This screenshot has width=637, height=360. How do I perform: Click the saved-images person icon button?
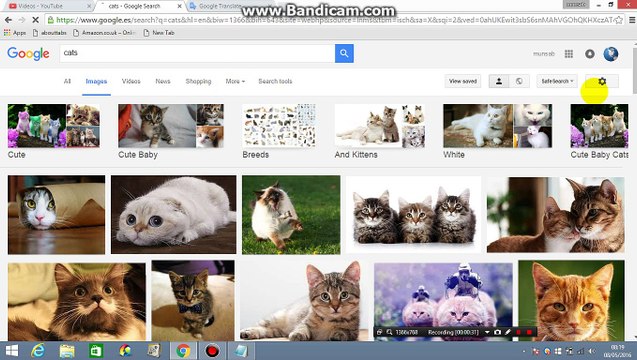click(499, 81)
